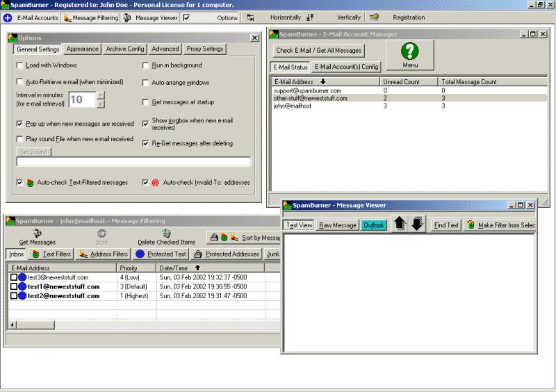Click blue dot icon beside test1@neweststuff.com
The image size is (556, 392).
22,286
